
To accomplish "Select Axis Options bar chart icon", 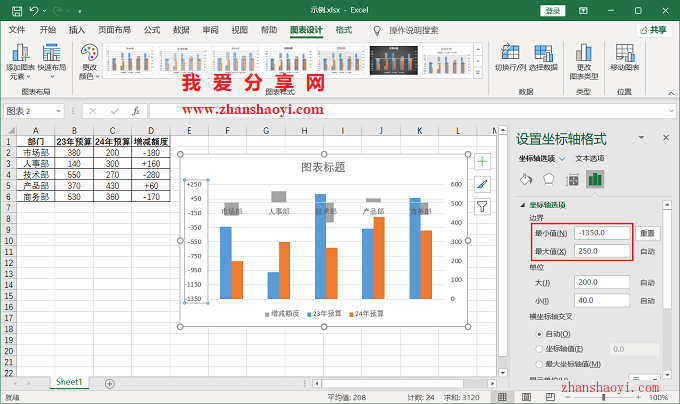I will (x=595, y=179).
